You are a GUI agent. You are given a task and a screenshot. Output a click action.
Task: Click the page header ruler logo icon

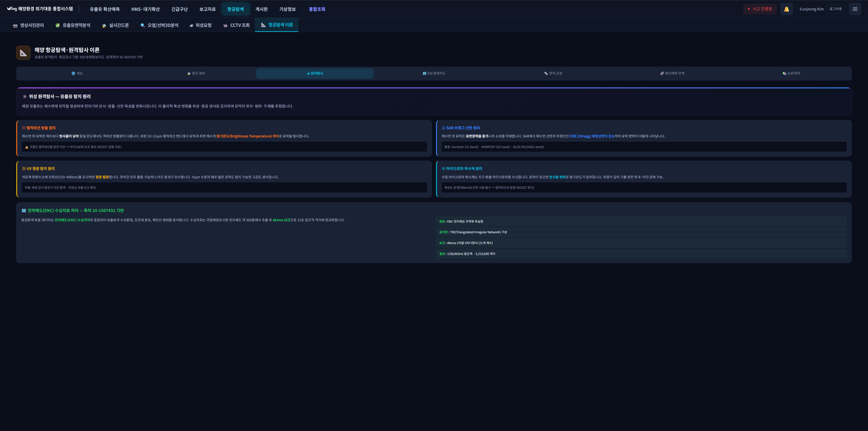[x=23, y=53]
